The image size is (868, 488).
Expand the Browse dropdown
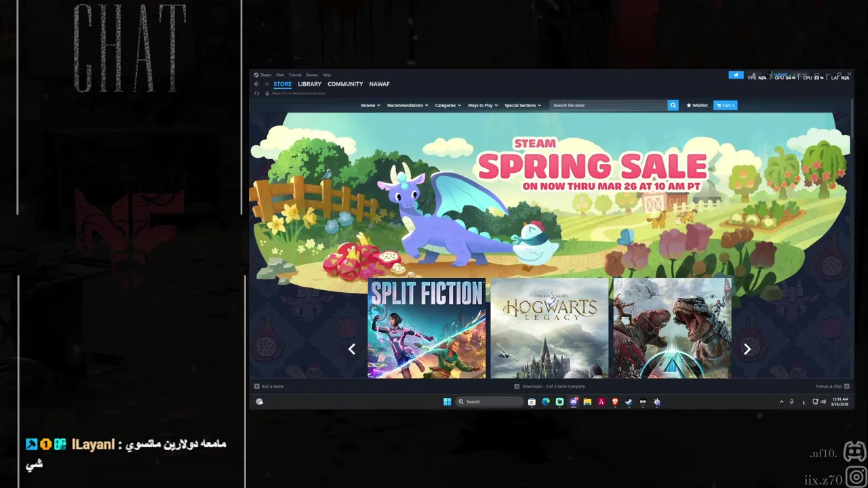click(x=370, y=105)
